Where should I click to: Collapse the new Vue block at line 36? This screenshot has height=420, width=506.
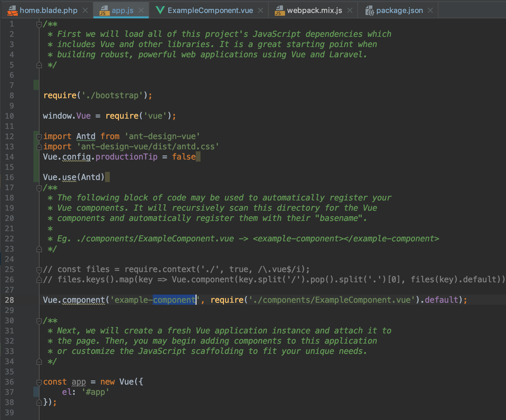coord(39,382)
